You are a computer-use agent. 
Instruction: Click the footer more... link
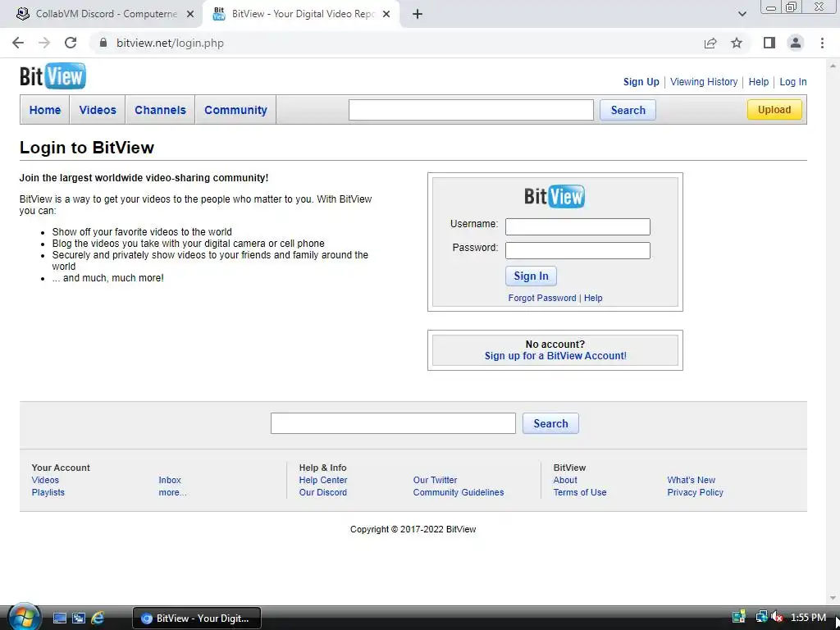[x=172, y=492]
